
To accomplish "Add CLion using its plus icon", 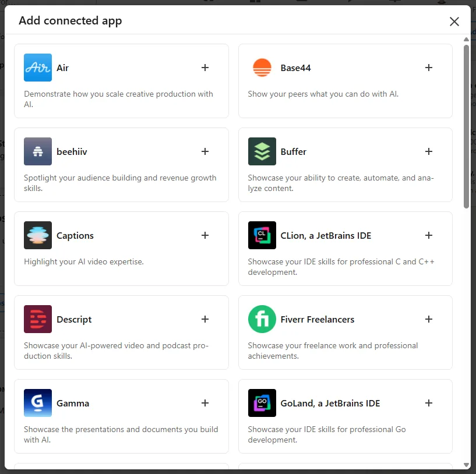I will tap(429, 235).
